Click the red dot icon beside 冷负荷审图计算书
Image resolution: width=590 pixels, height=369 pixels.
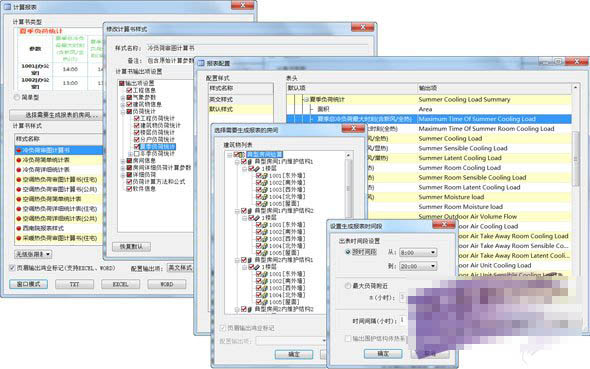(x=19, y=150)
